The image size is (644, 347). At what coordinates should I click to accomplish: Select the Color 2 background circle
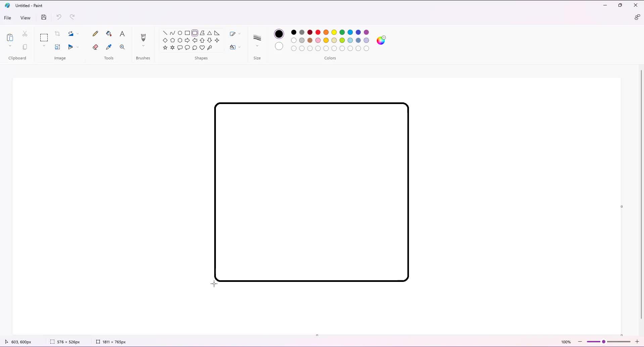point(279,46)
